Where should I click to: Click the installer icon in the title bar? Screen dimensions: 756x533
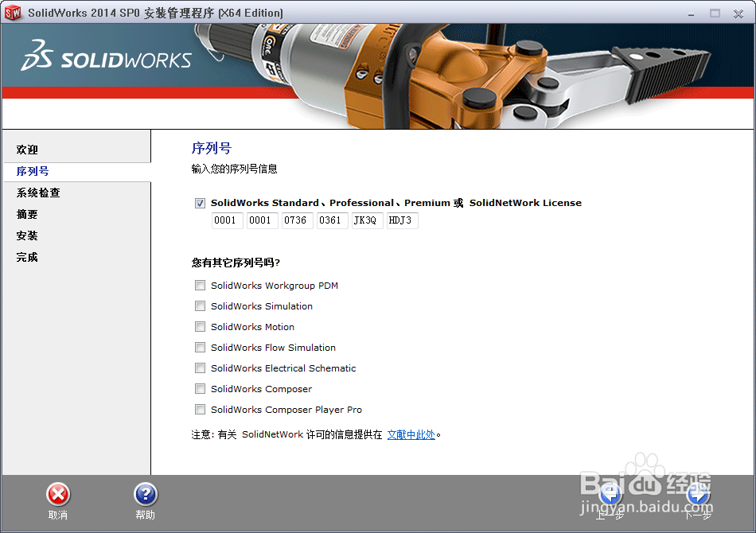14,12
